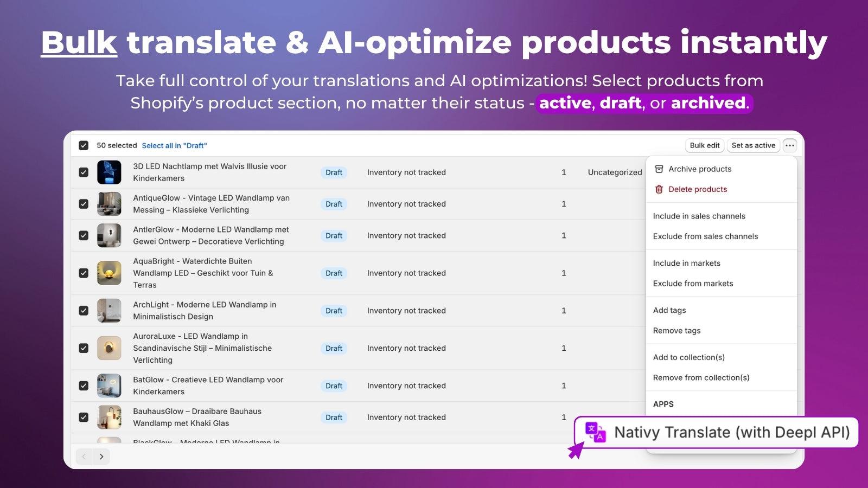This screenshot has height=488, width=868.
Task: Open the three-dots more actions button
Action: coord(790,145)
